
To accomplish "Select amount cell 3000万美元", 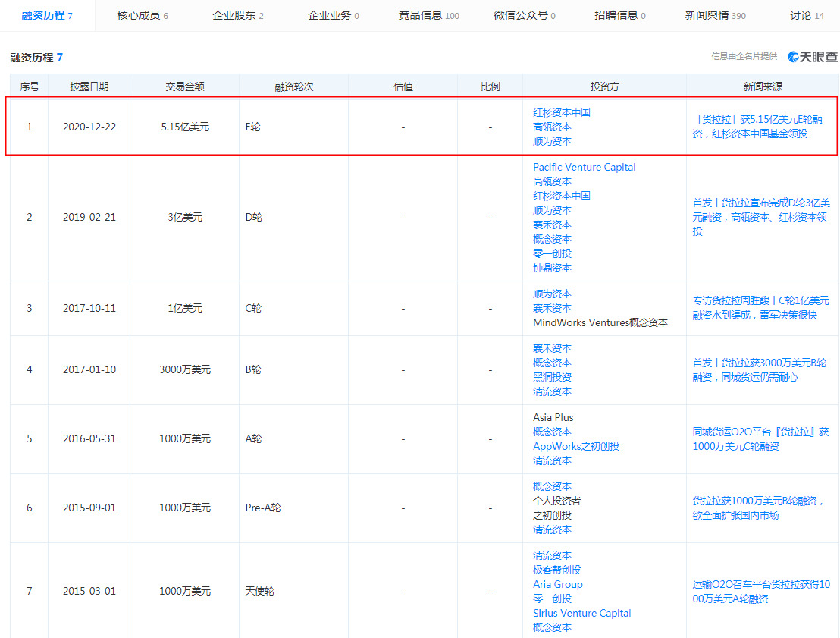I will pyautogui.click(x=185, y=370).
